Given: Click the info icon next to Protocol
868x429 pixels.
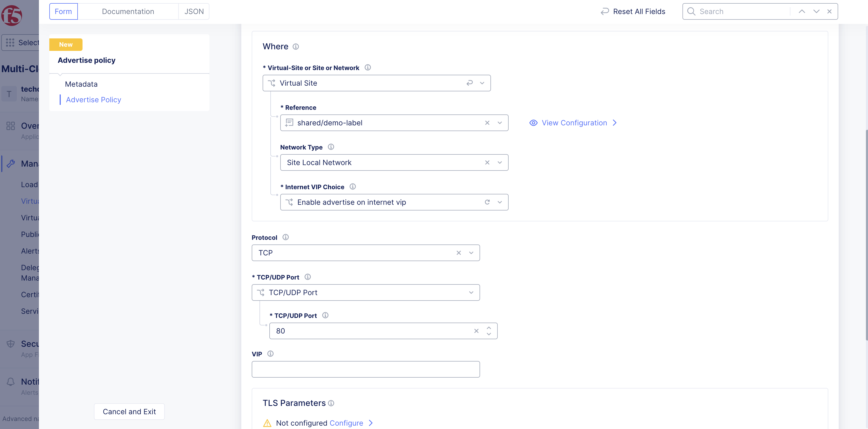Looking at the screenshot, I should 285,237.
